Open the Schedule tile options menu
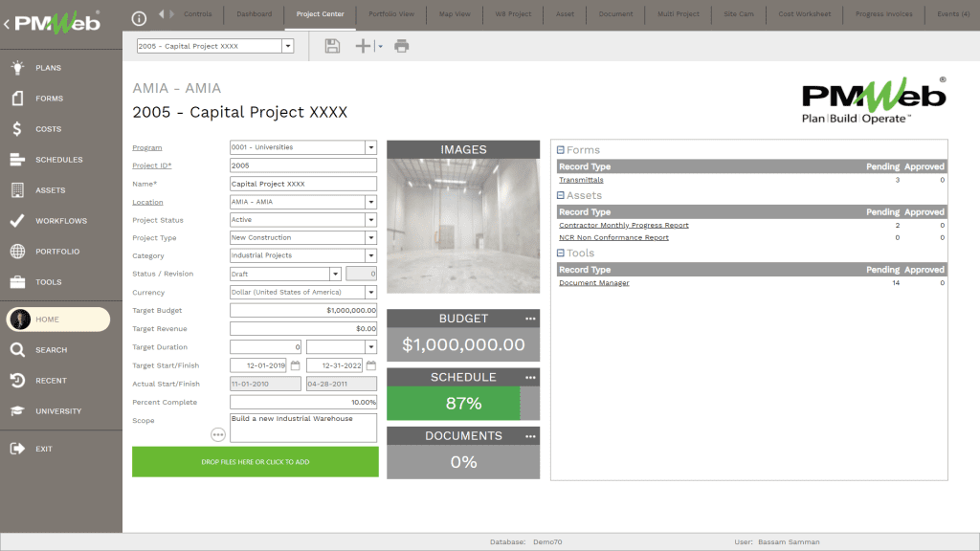 coord(530,377)
